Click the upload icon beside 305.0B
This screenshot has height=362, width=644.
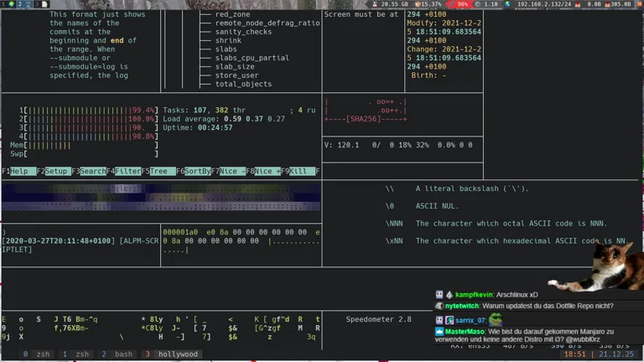(x=607, y=4)
